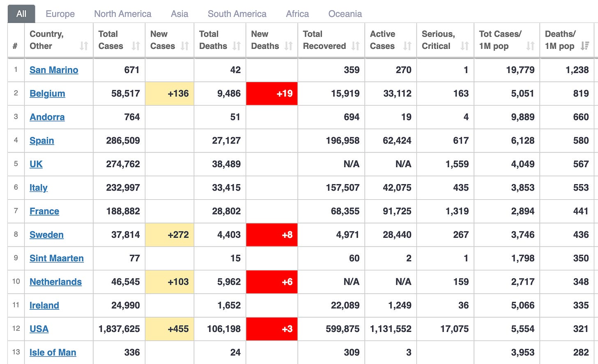Screen dimensions: 598x364
Task: Sort by New Deaths arrows icon
Action: (x=289, y=46)
